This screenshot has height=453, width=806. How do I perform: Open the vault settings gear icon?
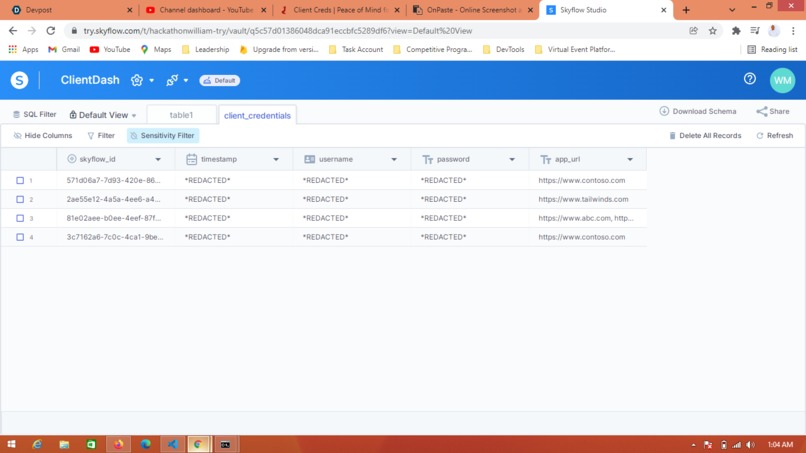tap(137, 80)
